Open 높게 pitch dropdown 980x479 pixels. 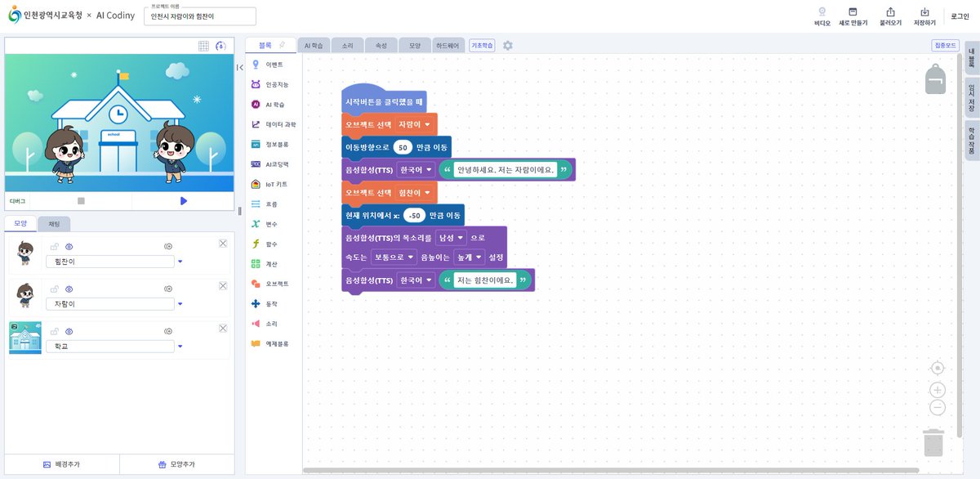[469, 257]
